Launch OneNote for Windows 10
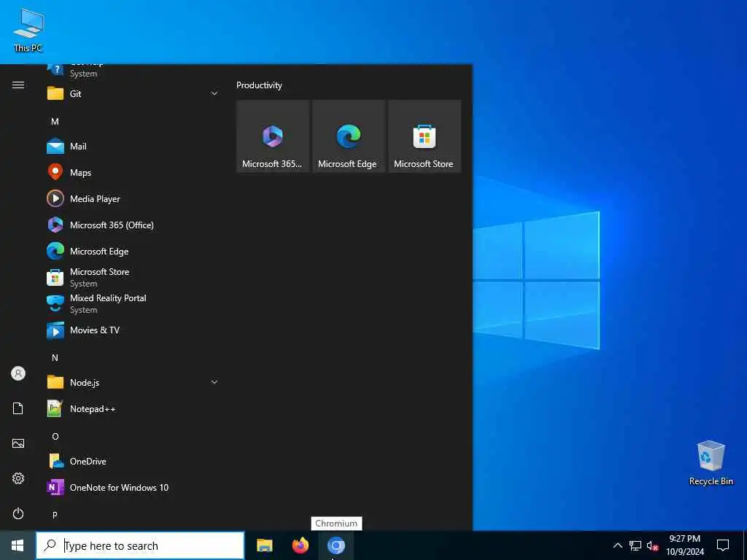 point(133,487)
